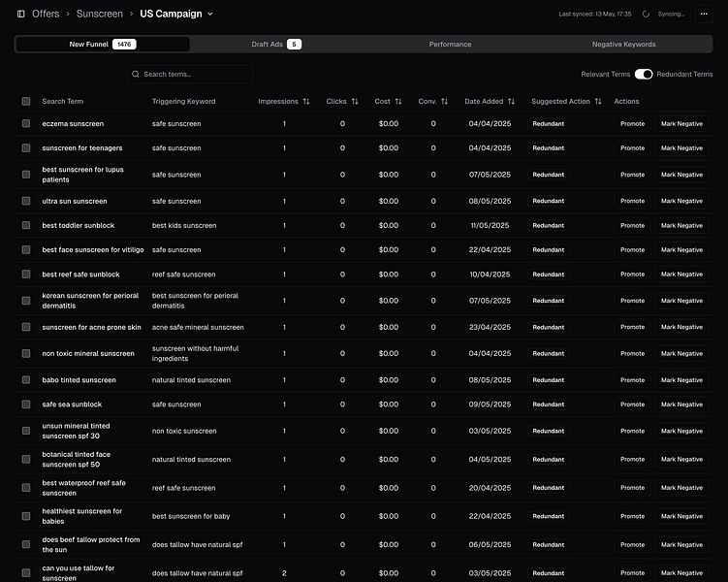Select 'botanical tinted face sunscreen spf 50' text

(x=77, y=460)
